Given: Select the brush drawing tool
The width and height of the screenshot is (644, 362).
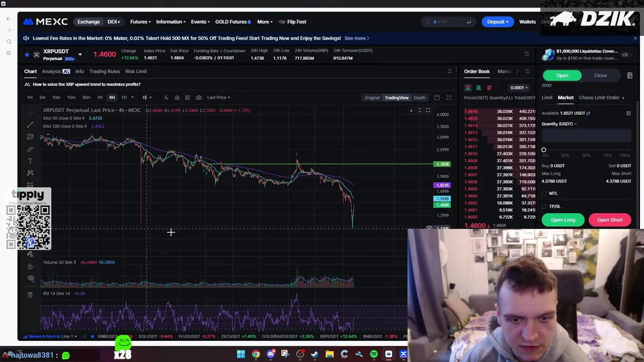Looking at the screenshot, I should pyautogui.click(x=30, y=149).
